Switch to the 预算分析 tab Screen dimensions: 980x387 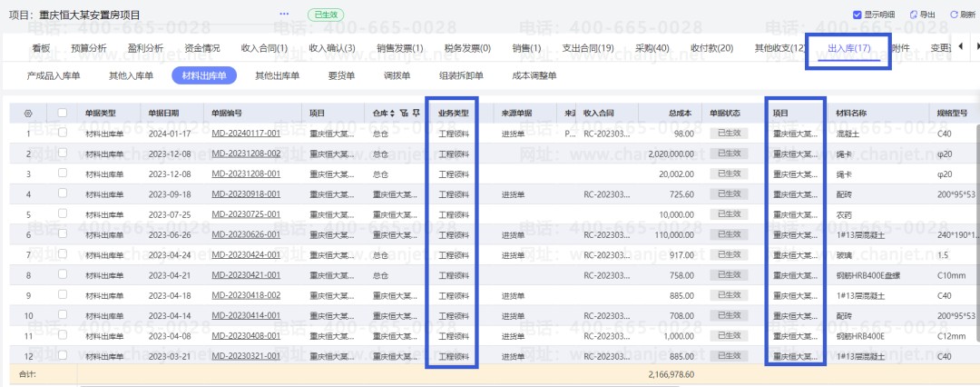pos(89,48)
